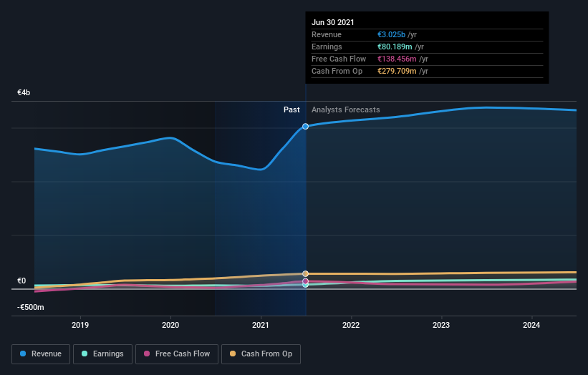The image size is (588, 375).
Task: Click the €80.189m earnings value in tooltip
Action: 395,47
